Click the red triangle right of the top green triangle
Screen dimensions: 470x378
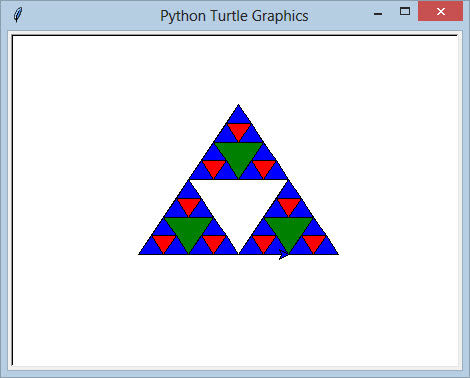tap(264, 167)
